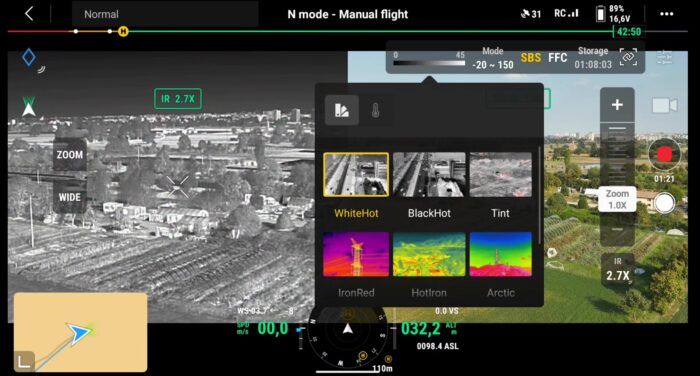700x376 pixels.
Task: Click the 0.0 VS vertical speed
Action: click(x=446, y=311)
